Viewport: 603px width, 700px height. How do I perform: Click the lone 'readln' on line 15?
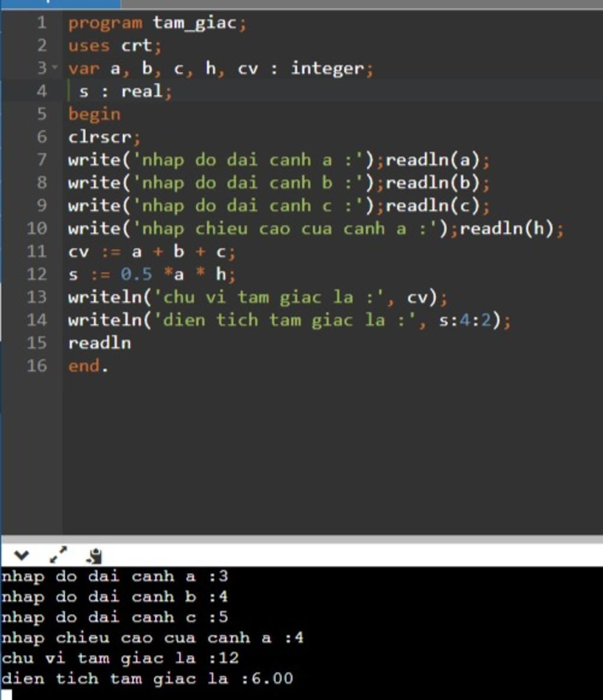(100, 343)
